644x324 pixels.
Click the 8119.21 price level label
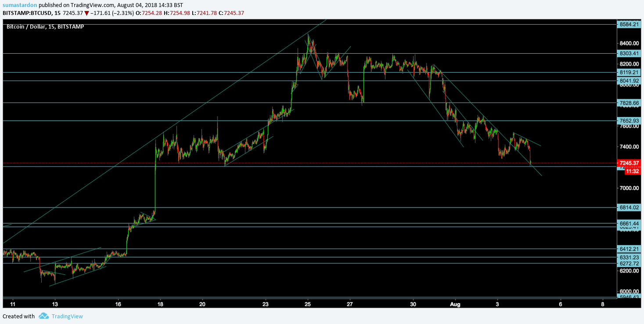pyautogui.click(x=629, y=72)
